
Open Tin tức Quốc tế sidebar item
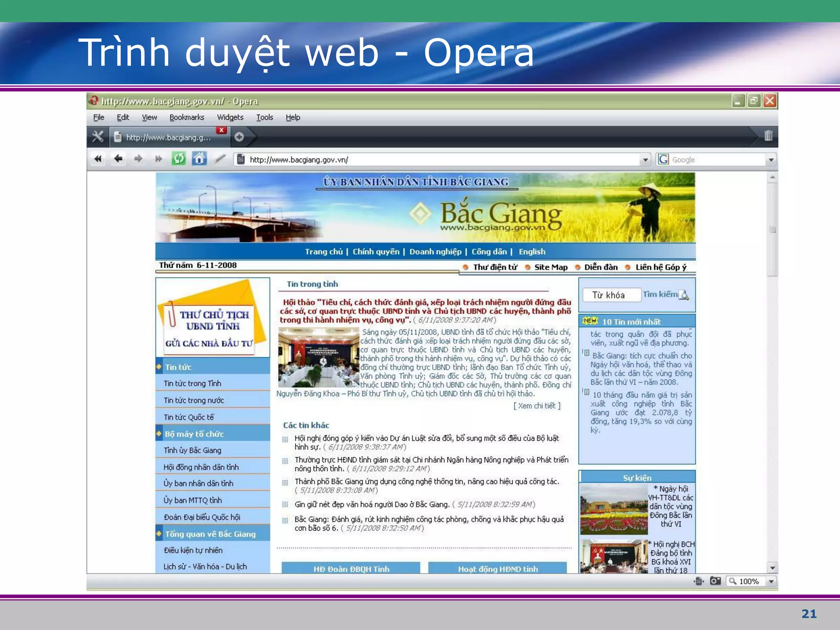(x=189, y=417)
